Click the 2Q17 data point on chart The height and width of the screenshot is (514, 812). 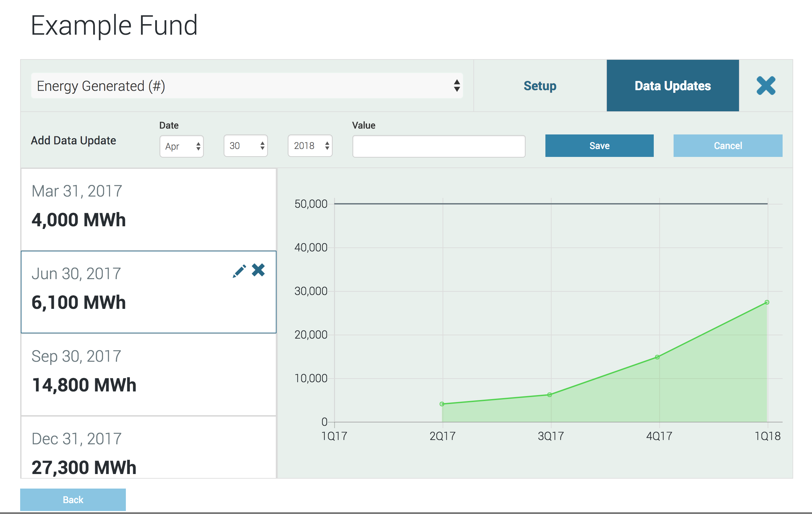[x=442, y=404]
